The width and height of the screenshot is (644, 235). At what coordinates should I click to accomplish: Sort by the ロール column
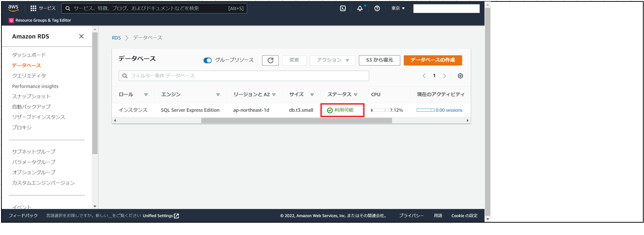146,95
